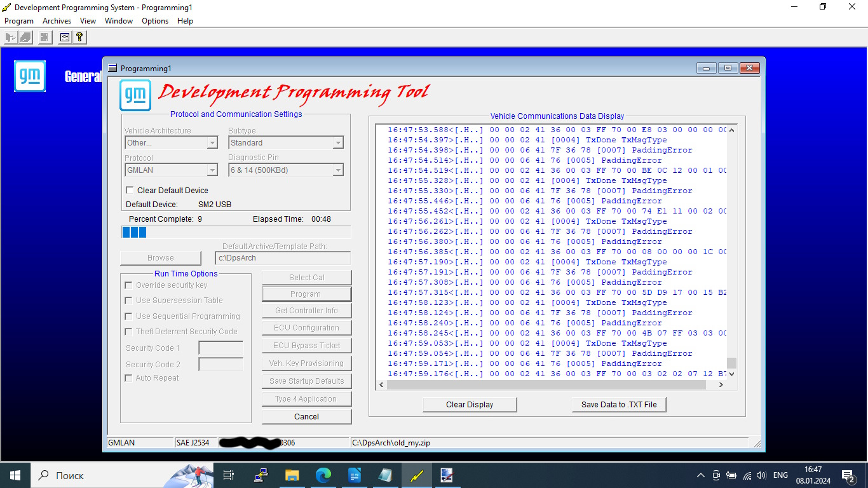Show hidden tray icons chevron
This screenshot has height=488, width=868.
click(x=701, y=475)
